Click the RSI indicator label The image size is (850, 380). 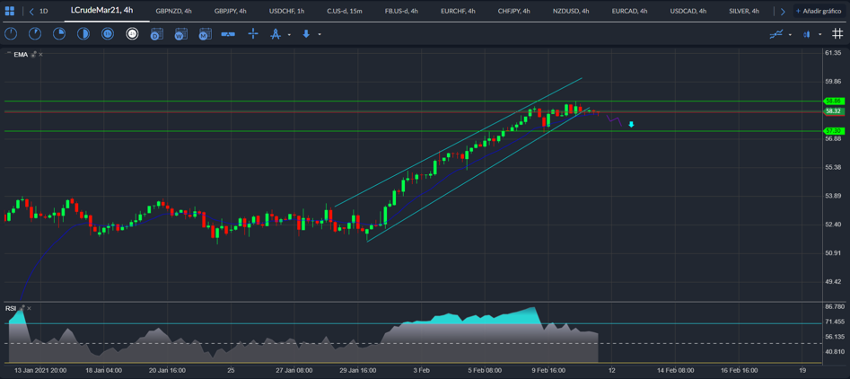click(11, 308)
